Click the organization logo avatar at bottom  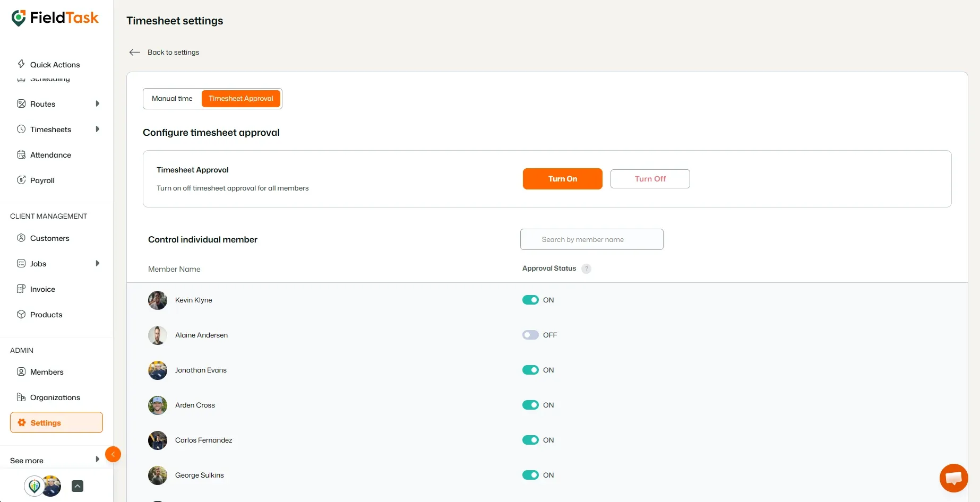pos(35,486)
